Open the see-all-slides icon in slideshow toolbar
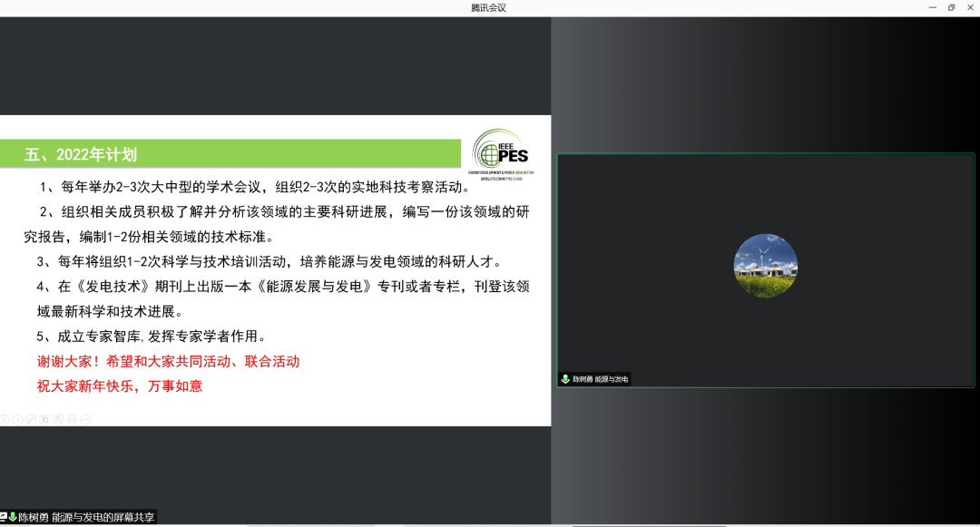980x527 pixels. [x=45, y=420]
